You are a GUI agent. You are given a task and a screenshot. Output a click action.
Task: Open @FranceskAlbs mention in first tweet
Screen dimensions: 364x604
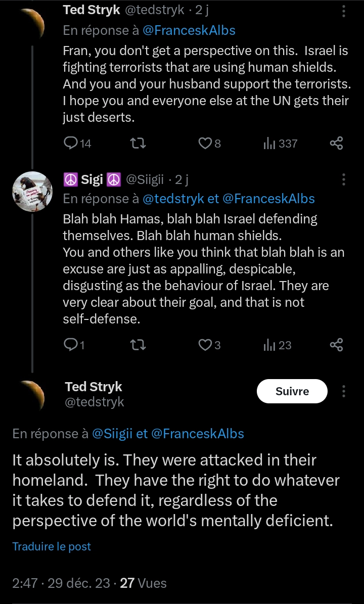pyautogui.click(x=189, y=30)
